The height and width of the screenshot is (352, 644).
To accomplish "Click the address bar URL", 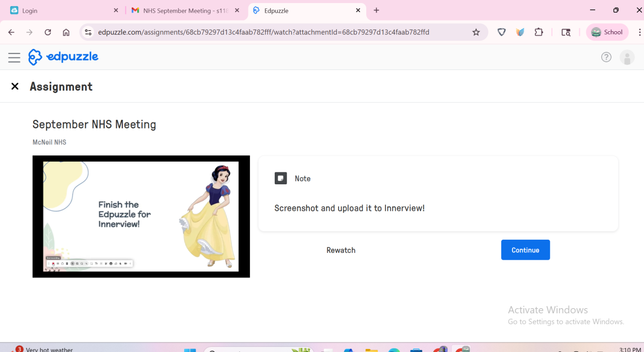I will click(264, 32).
